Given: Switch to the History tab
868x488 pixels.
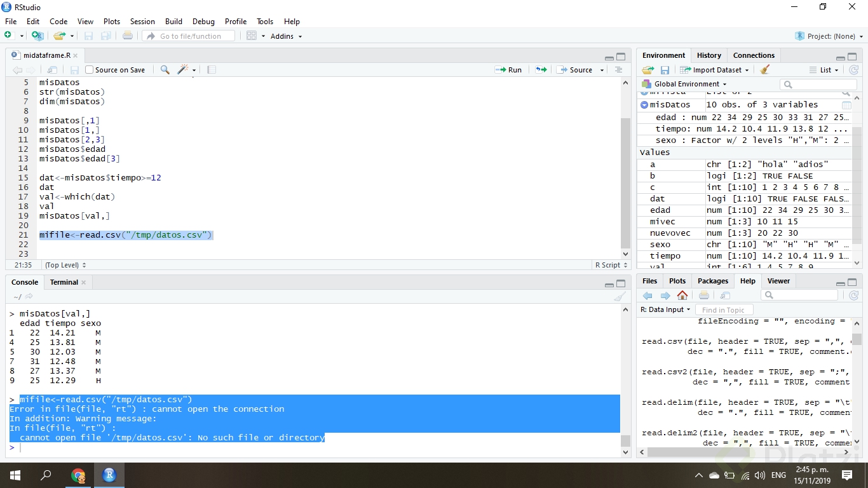Looking at the screenshot, I should point(709,55).
